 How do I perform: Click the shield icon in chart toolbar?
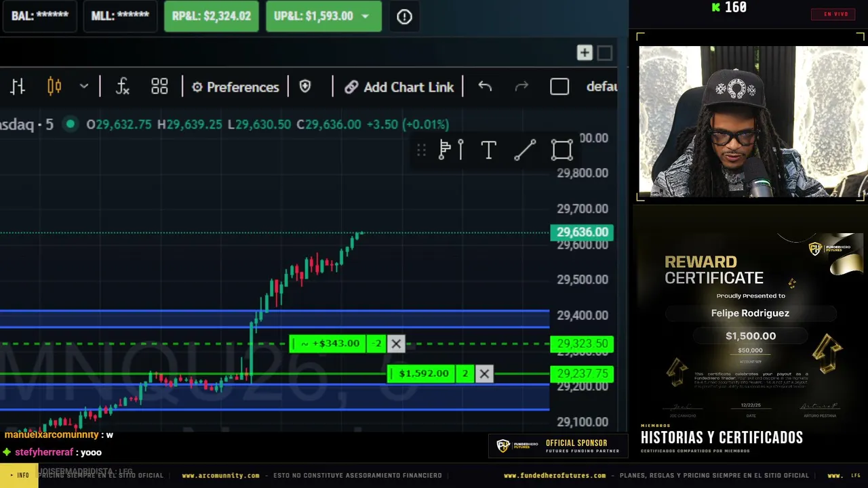click(305, 87)
